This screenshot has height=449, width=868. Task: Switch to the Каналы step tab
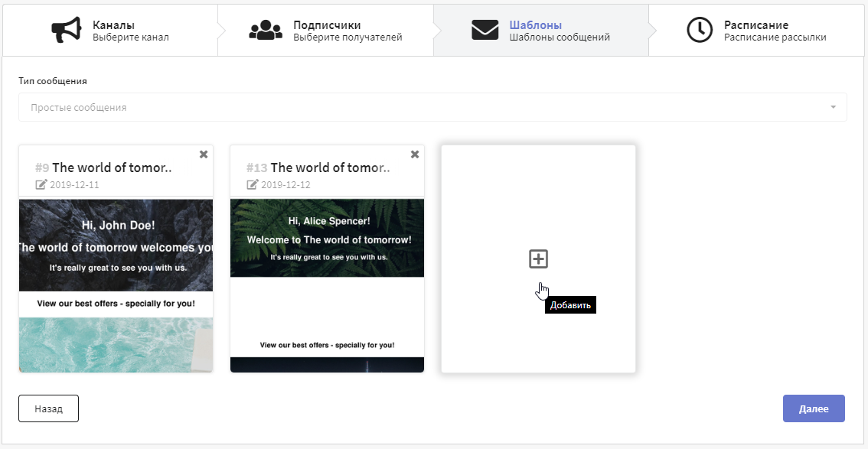129,31
